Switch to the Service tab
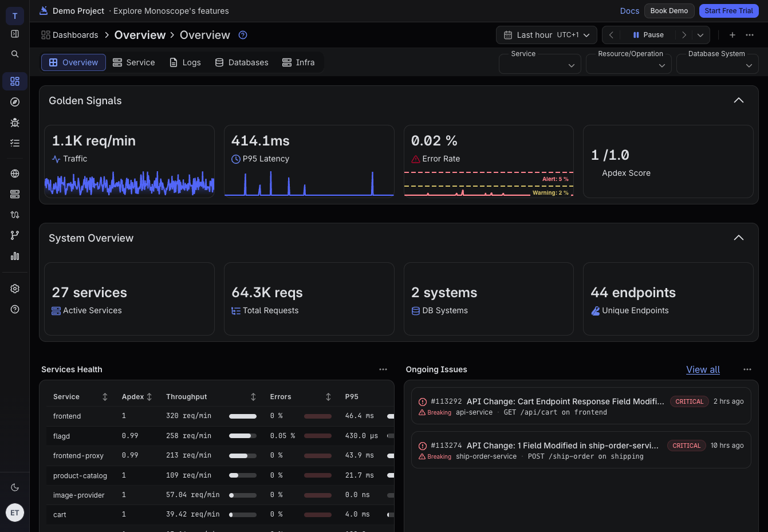 pos(134,62)
